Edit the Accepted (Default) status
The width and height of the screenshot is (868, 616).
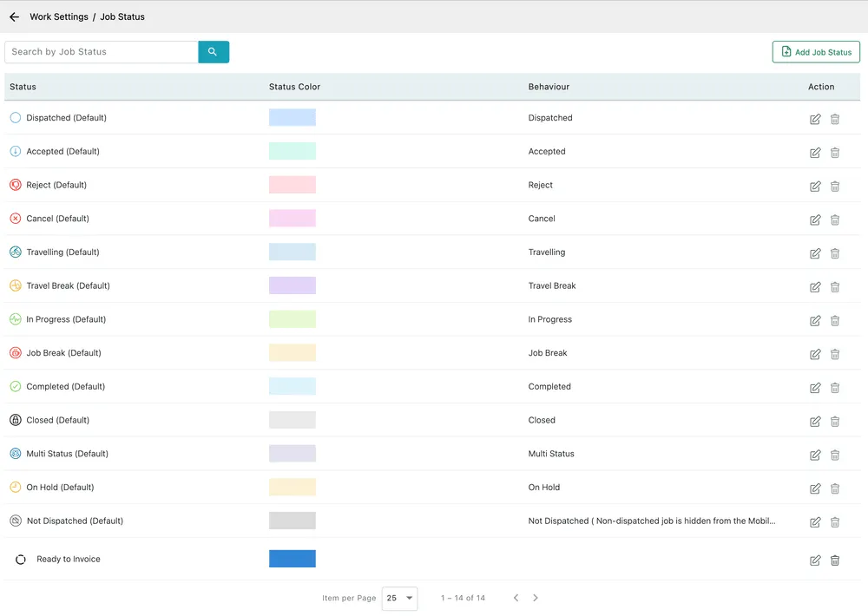(x=815, y=153)
